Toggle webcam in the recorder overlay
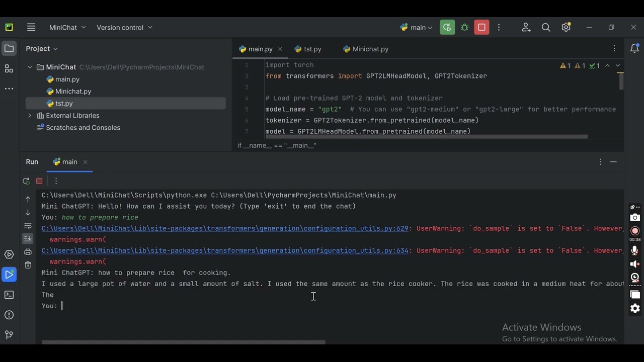Image resolution: width=644 pixels, height=362 pixels. 635,278
